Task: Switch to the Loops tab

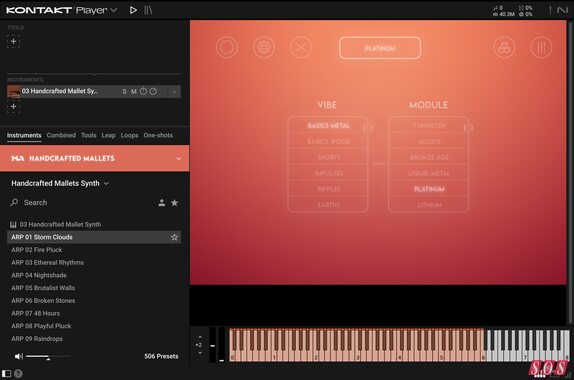Action: [x=130, y=135]
